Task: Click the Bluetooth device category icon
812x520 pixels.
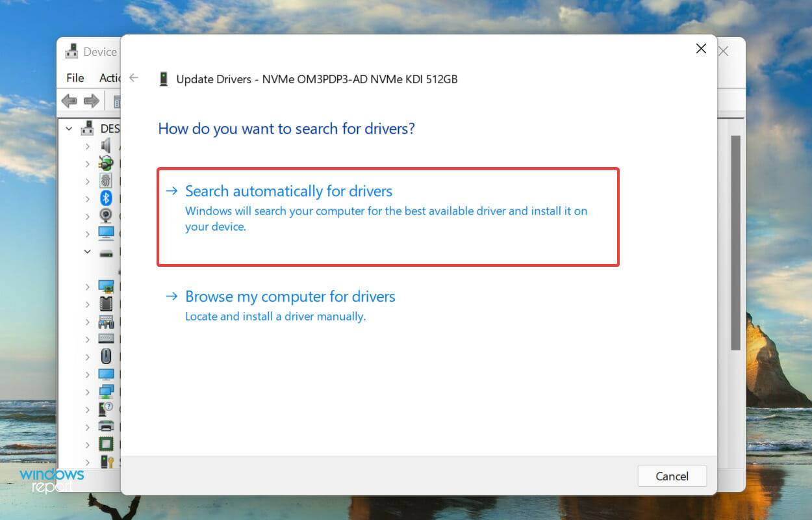Action: (x=106, y=198)
